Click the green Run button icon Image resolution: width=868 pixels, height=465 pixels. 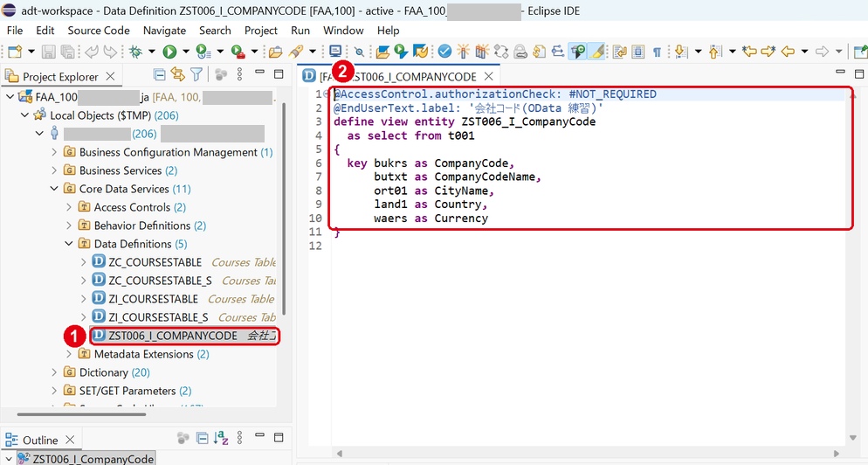tap(169, 52)
